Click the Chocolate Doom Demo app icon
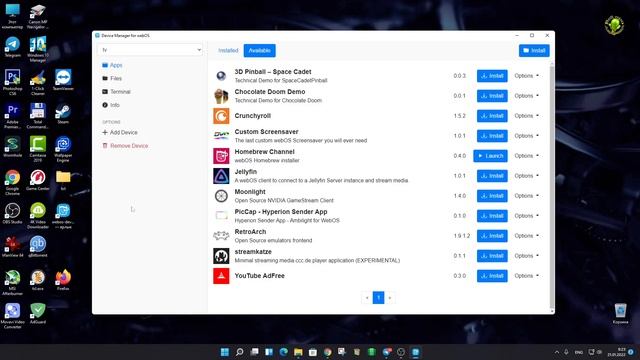The height and width of the screenshot is (360, 640). [x=221, y=96]
